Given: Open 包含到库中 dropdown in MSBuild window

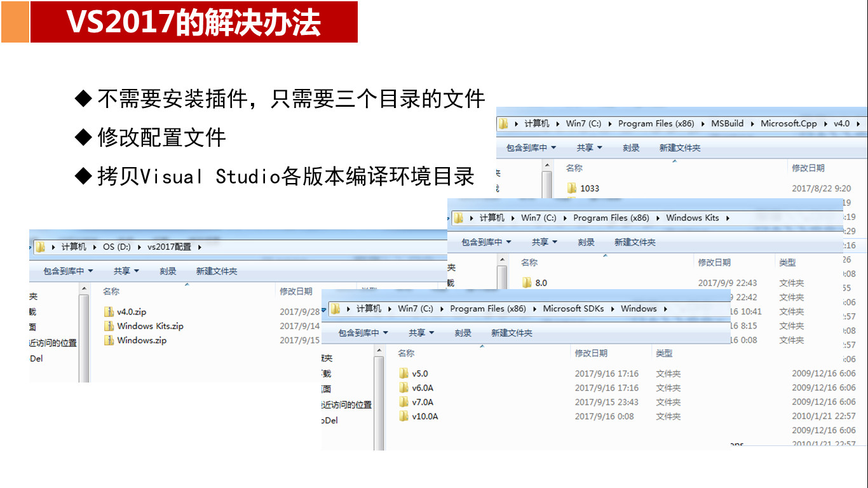Looking at the screenshot, I should tap(531, 147).
